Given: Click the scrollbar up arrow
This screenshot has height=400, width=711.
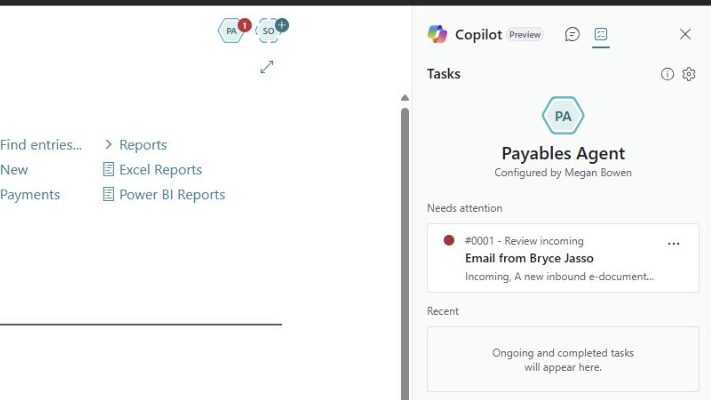Looking at the screenshot, I should tap(405, 98).
